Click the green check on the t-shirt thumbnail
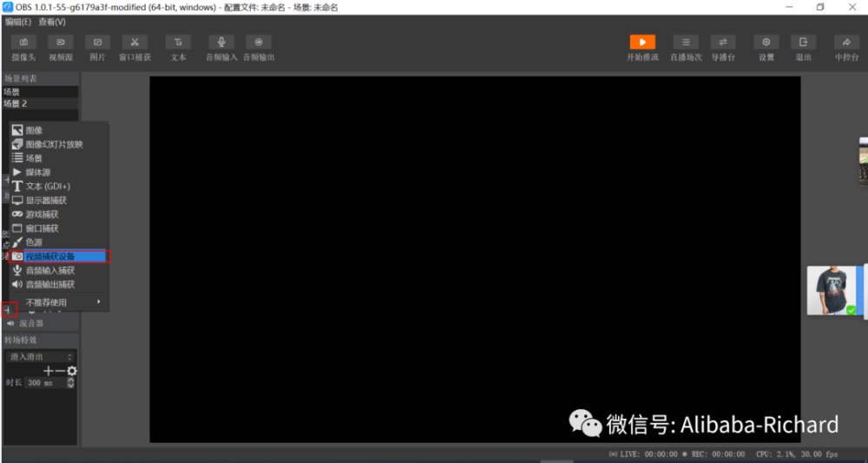The height and width of the screenshot is (463, 868). [x=852, y=310]
